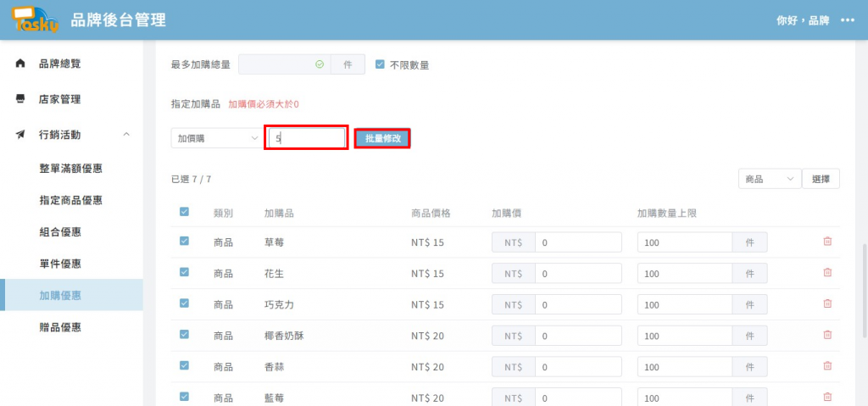The height and width of the screenshot is (406, 868).
Task: Delete the 椰香奶酥 row with trash icon
Action: click(x=827, y=335)
